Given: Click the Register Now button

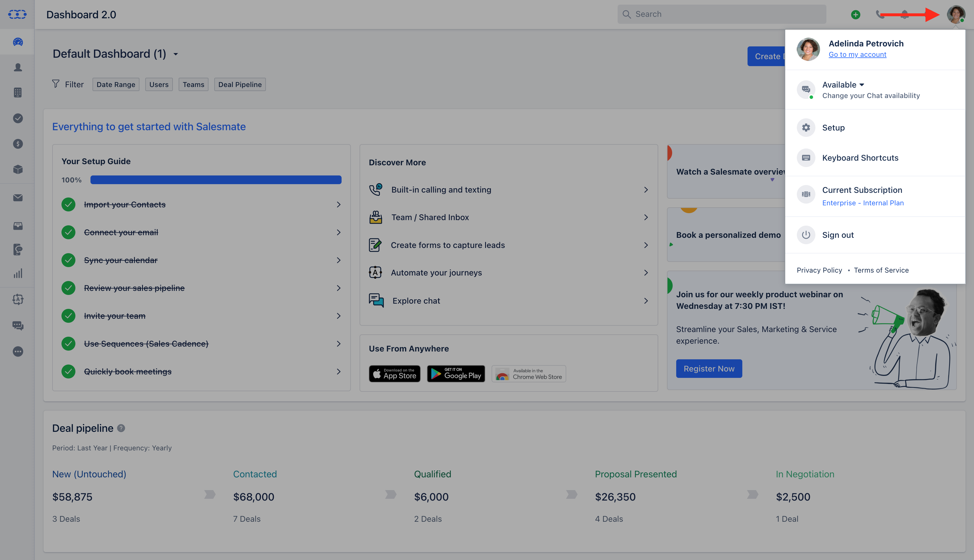Looking at the screenshot, I should [709, 369].
